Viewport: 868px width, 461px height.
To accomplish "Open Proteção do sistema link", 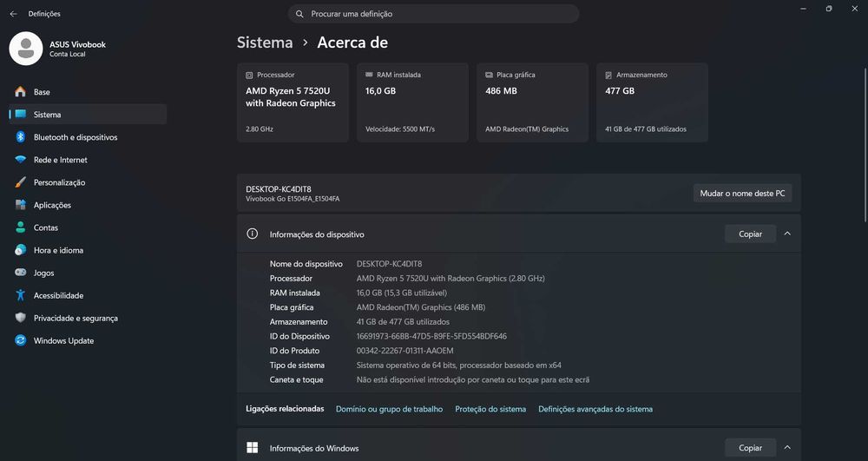I will pos(490,409).
